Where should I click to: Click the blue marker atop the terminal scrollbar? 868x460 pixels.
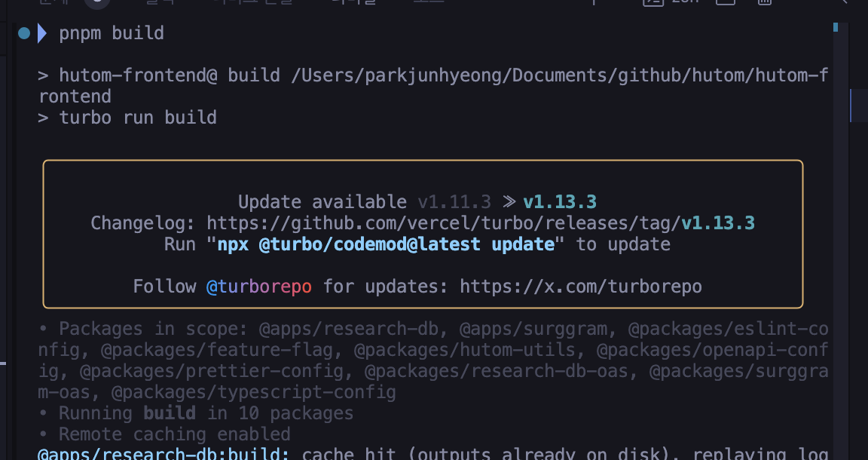836,28
